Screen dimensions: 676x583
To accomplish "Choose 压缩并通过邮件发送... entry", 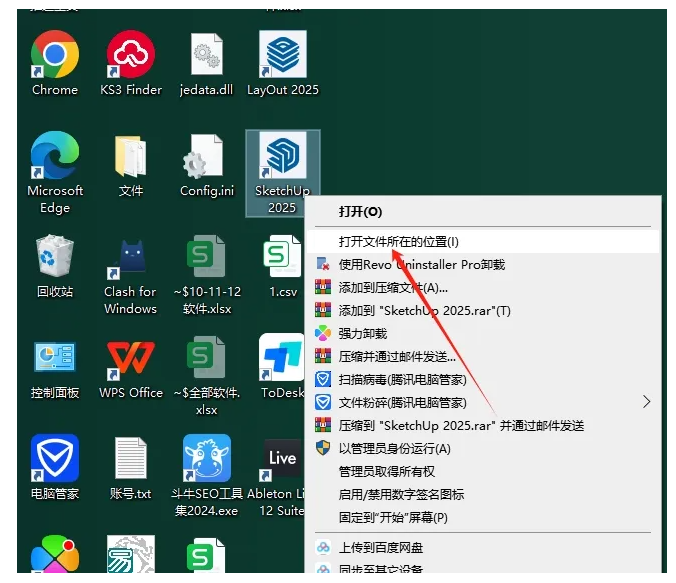I will (483, 357).
